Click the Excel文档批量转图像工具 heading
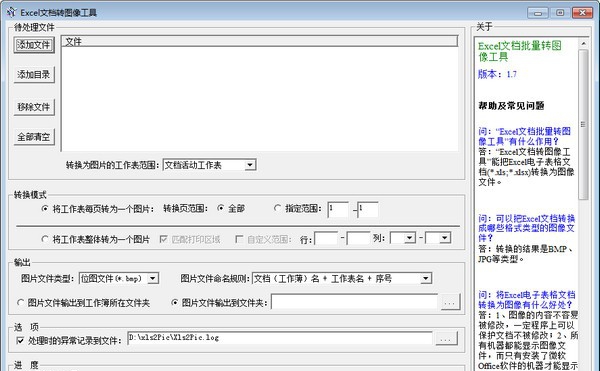Screen dimensions: 600x371 pos(520,51)
